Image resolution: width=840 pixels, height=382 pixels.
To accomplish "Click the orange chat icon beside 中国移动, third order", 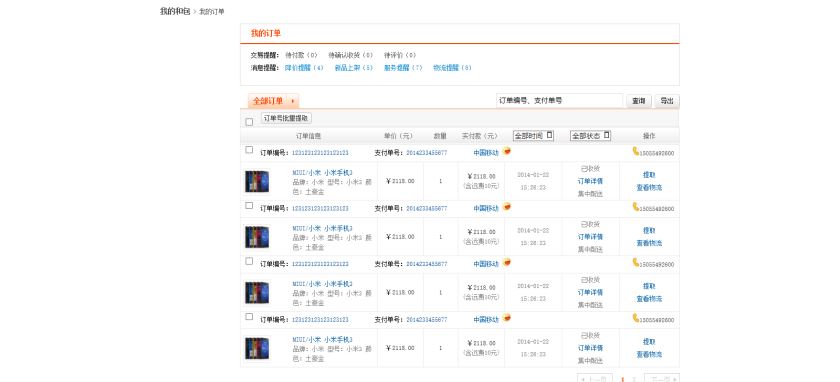I will coord(506,263).
